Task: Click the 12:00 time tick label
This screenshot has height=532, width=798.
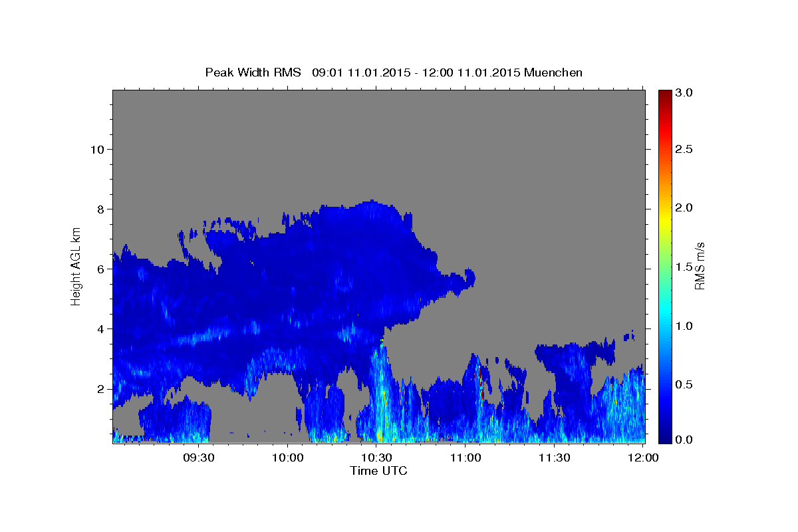Action: point(643,458)
